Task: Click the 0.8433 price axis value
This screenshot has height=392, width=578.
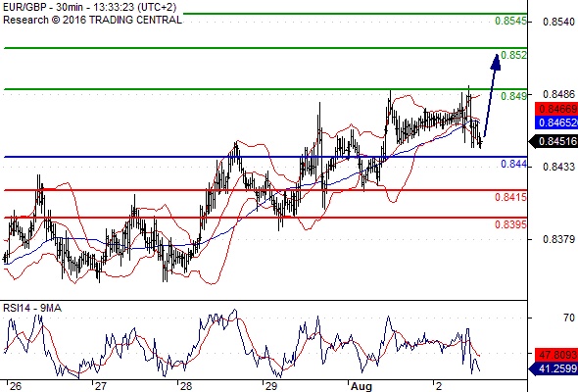Action: point(558,167)
